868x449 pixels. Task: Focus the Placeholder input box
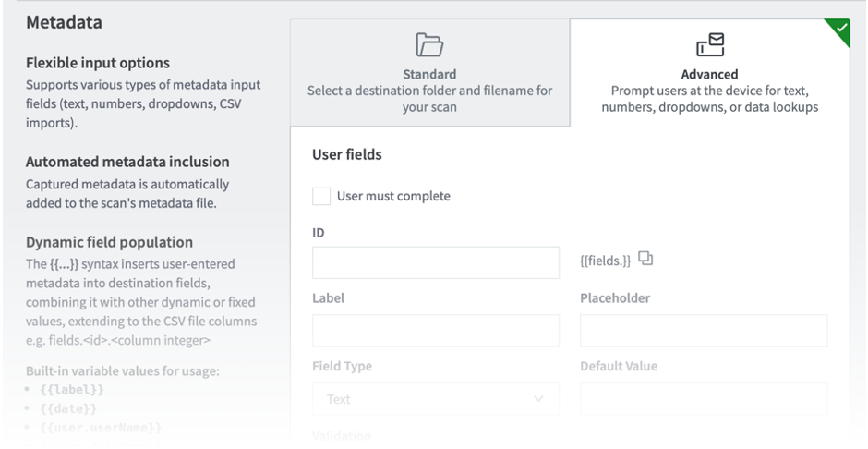[x=704, y=331]
